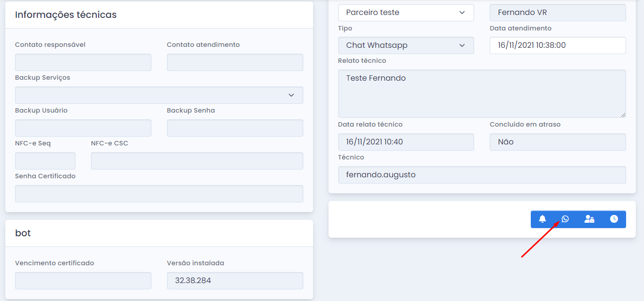644x301 pixels.
Task: Click the NFC-e Seq input box
Action: (45, 161)
